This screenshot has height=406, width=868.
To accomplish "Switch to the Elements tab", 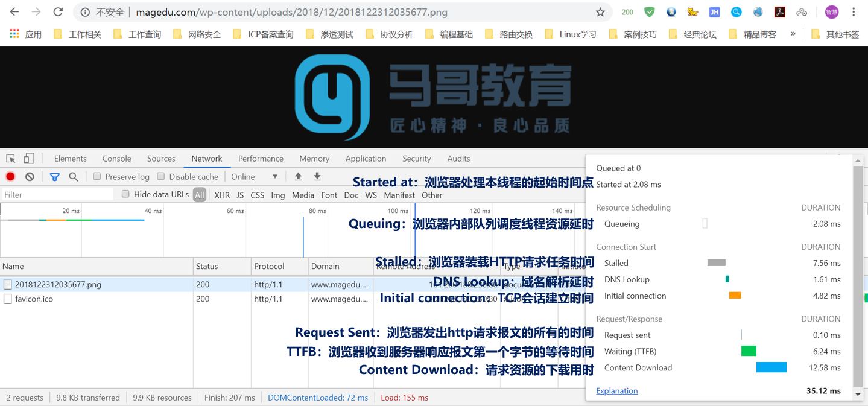I will coord(71,159).
